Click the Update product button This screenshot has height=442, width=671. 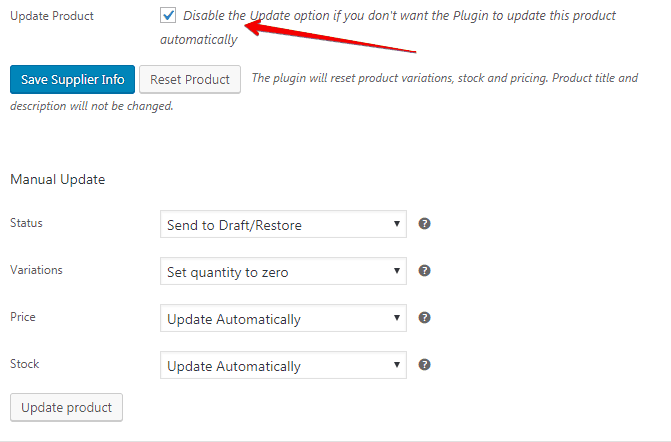[x=66, y=407]
